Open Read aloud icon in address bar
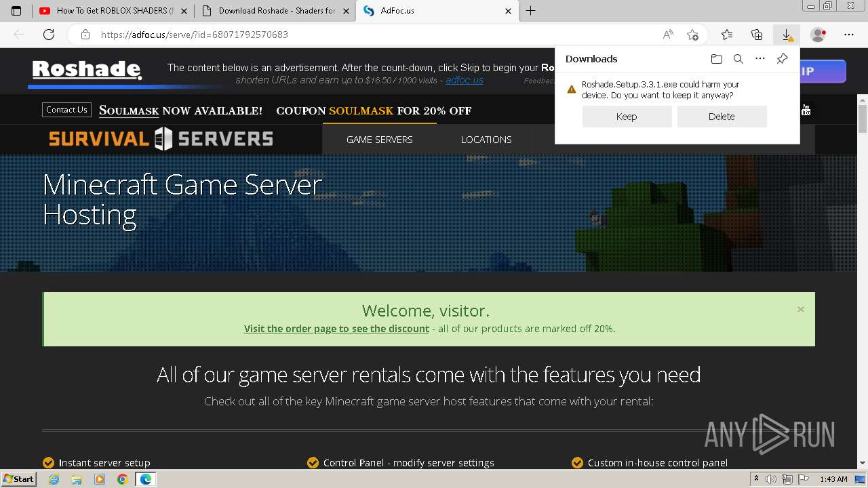The image size is (868, 488). point(668,35)
